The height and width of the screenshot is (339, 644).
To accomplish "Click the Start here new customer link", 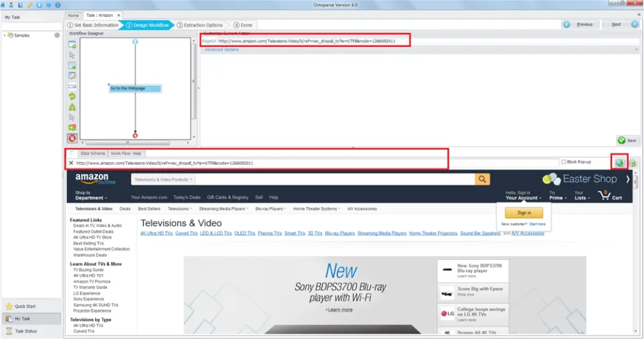I will [537, 224].
